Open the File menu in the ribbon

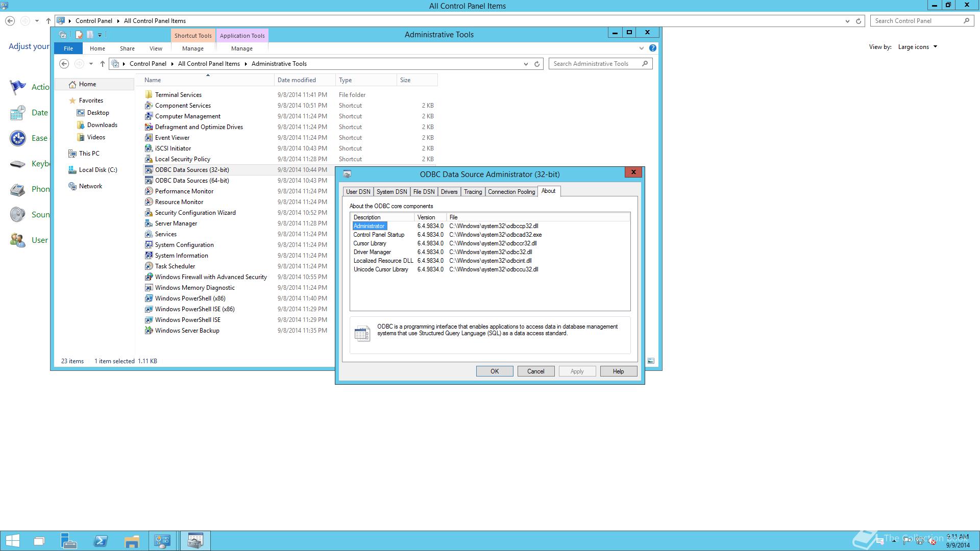pos(68,48)
